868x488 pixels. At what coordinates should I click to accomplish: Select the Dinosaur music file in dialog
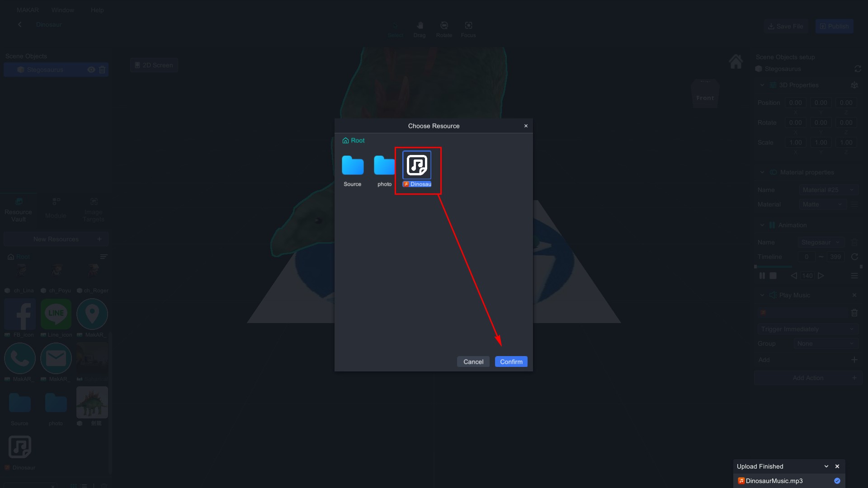tap(417, 166)
